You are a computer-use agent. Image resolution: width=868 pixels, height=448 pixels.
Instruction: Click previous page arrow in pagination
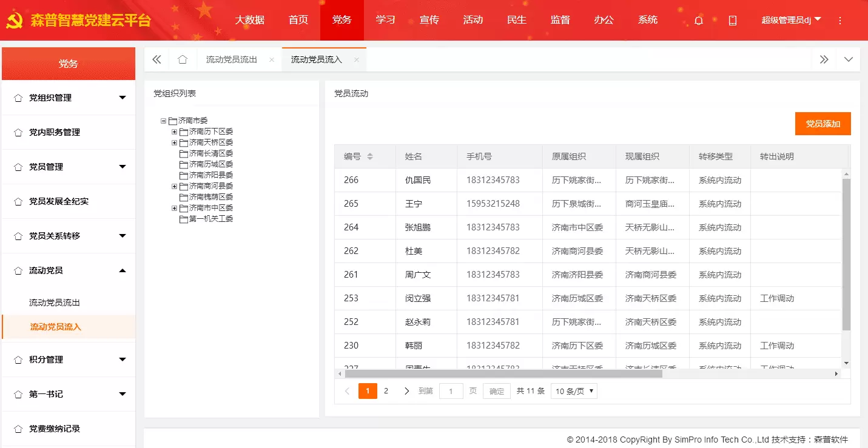click(347, 391)
